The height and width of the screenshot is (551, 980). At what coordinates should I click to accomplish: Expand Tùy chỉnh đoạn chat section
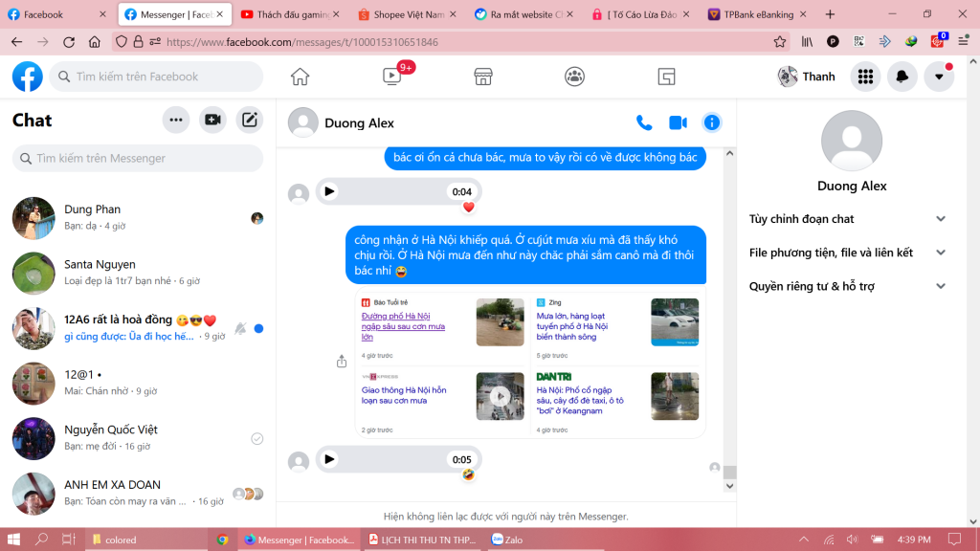[x=941, y=219]
